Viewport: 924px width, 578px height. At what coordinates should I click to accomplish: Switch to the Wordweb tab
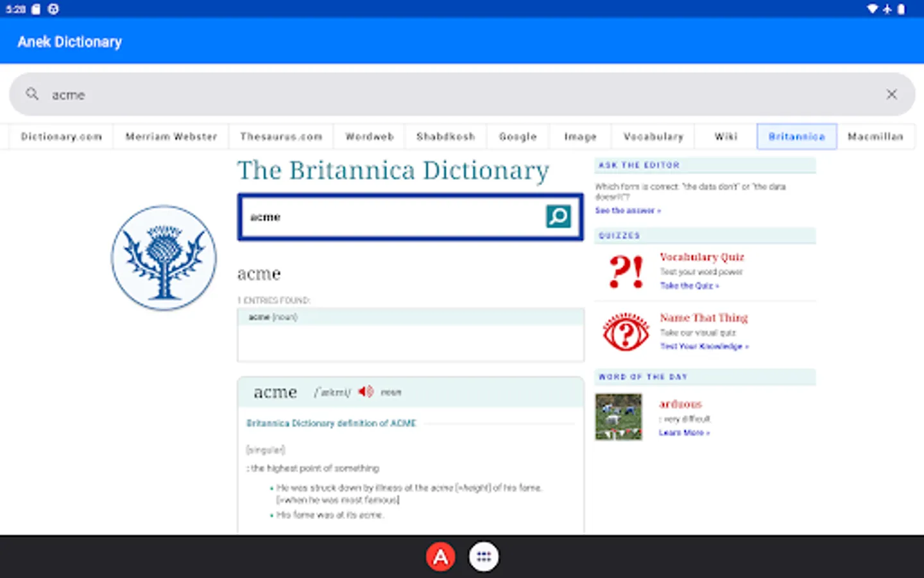(370, 137)
